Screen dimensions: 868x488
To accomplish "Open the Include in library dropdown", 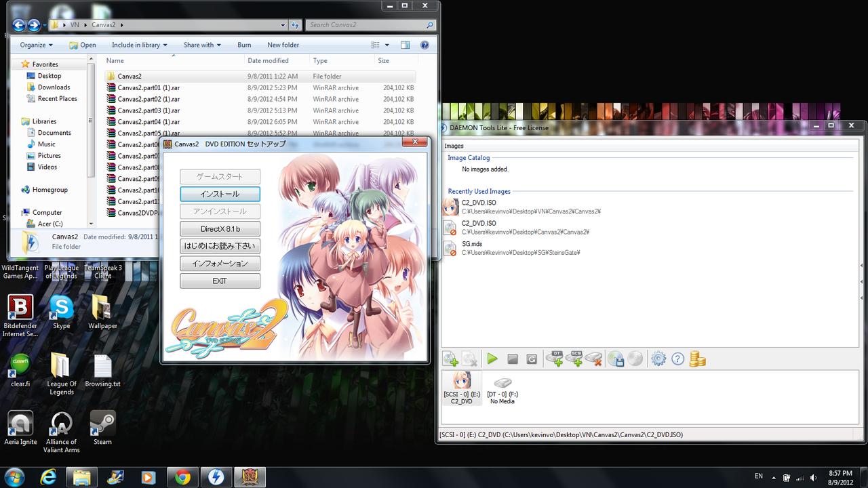I will (140, 45).
